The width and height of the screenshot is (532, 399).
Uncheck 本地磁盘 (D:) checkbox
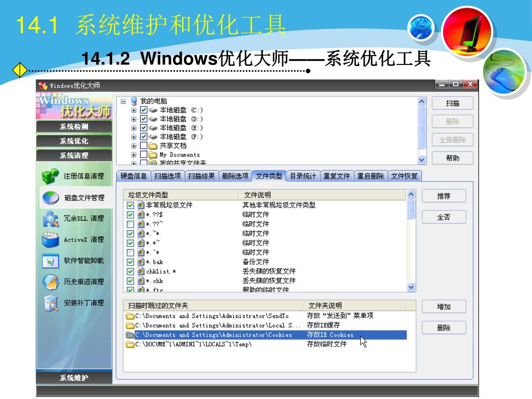coord(143,119)
